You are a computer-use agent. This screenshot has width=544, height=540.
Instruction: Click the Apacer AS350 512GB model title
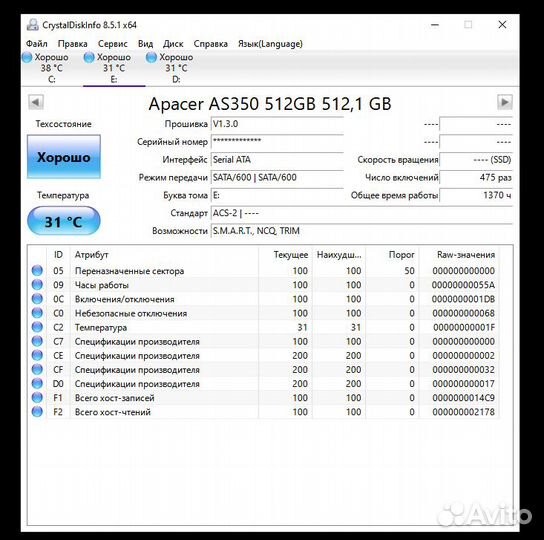(x=270, y=104)
